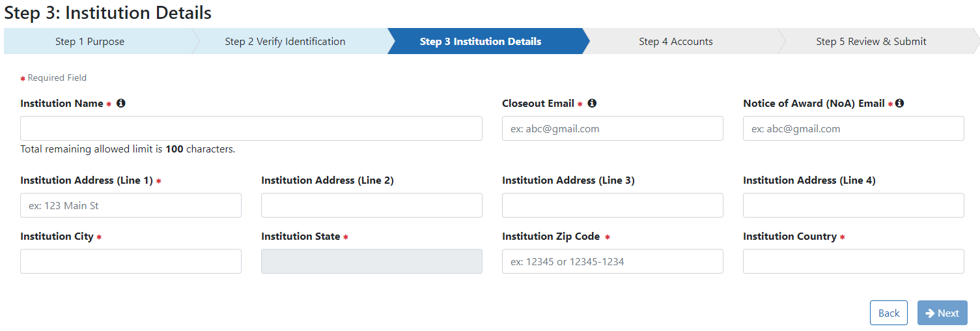
Task: Select the Notice of Award Email field
Action: (853, 128)
